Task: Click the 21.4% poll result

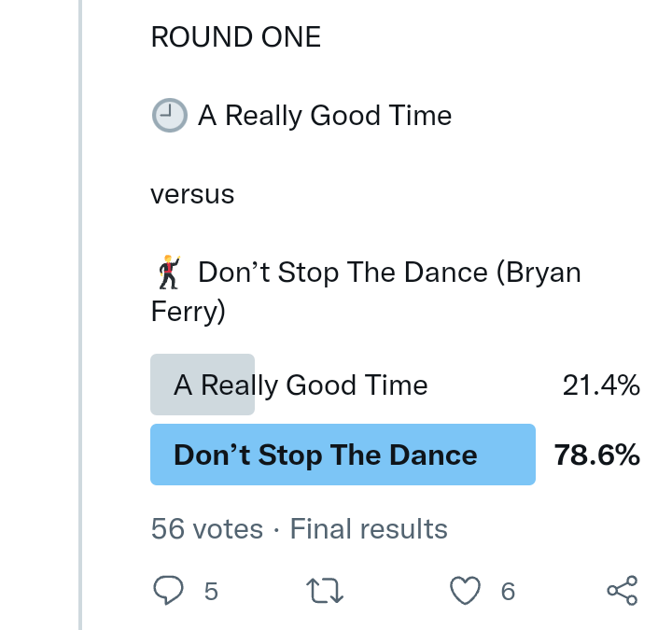Action: [601, 385]
